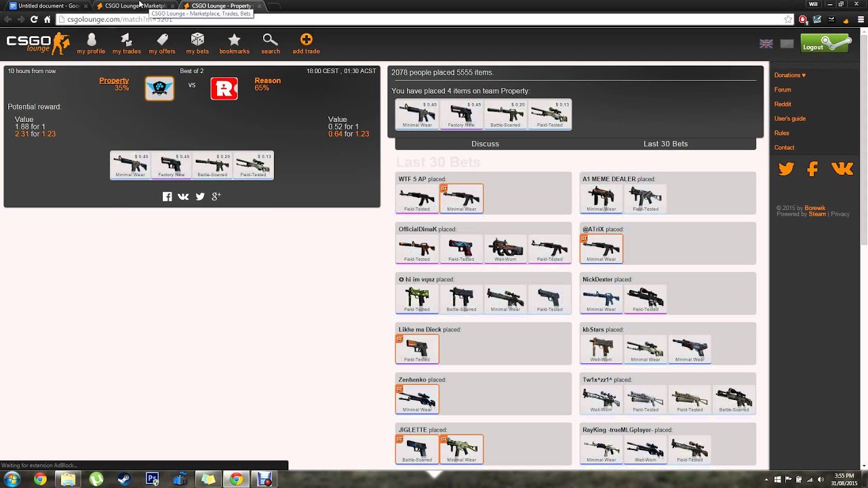This screenshot has width=868, height=488.
Task: Select team Property logo
Action: coord(159,88)
